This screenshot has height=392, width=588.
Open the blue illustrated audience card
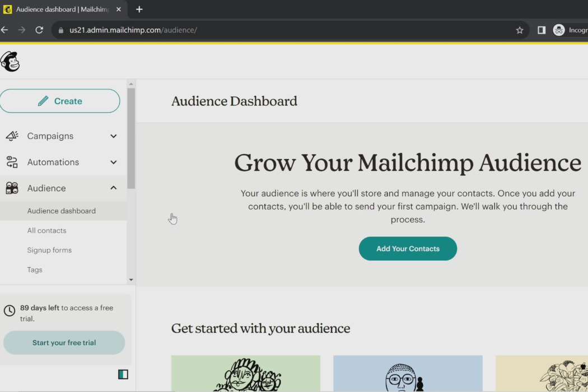coord(408,374)
